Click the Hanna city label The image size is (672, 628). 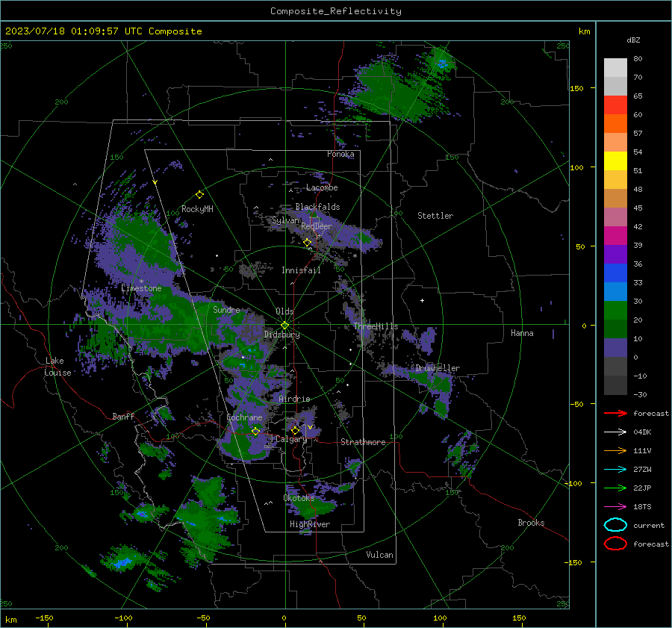(522, 333)
